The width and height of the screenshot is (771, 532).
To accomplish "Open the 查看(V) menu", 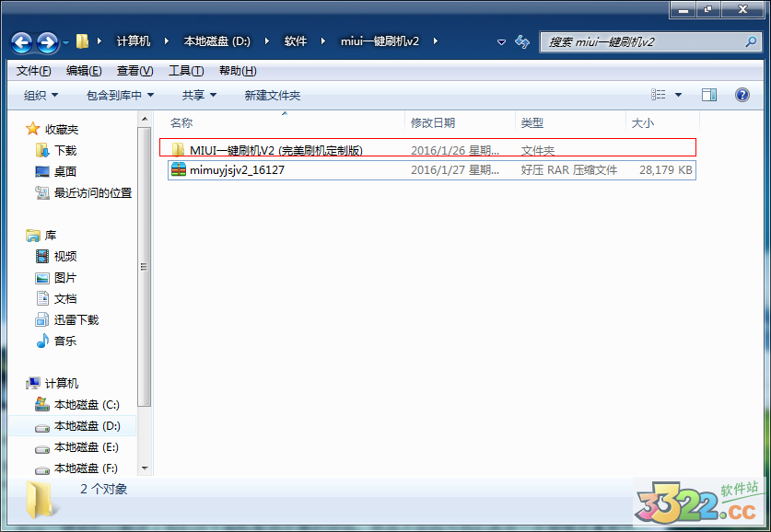I will [134, 71].
